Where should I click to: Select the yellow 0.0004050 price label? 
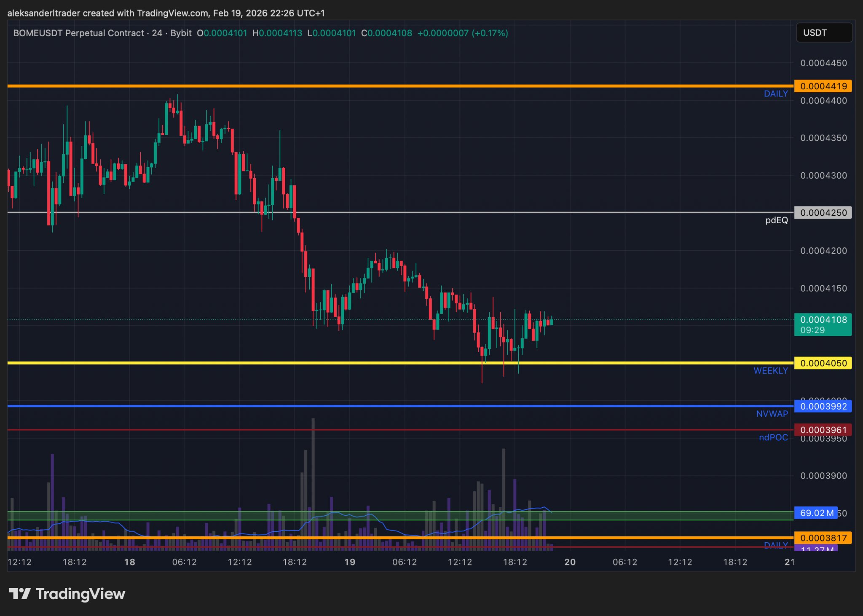pos(823,363)
